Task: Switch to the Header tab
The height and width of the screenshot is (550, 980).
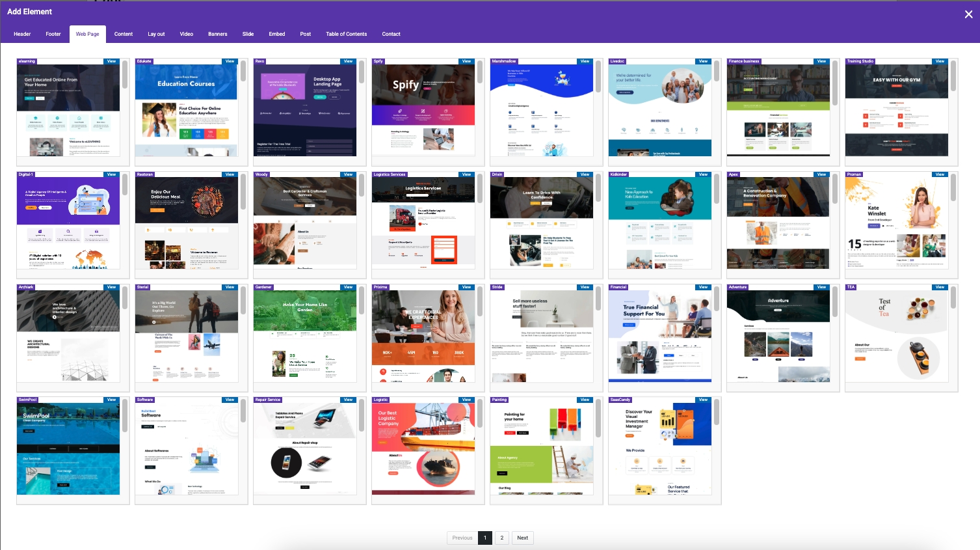Action: (22, 34)
